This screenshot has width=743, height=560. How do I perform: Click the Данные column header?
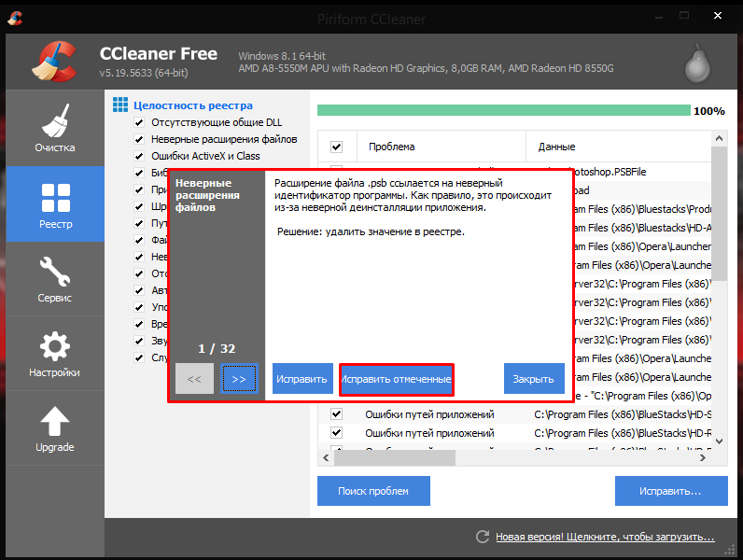(557, 147)
